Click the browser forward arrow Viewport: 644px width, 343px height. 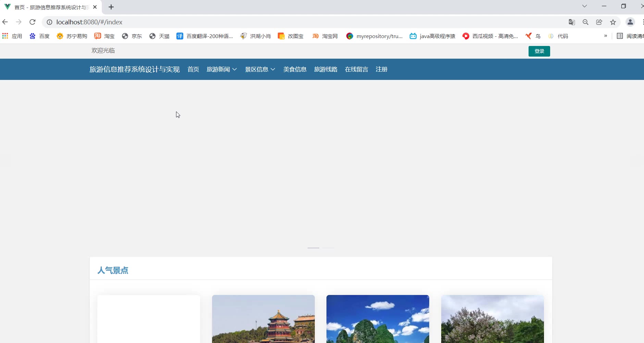point(19,22)
